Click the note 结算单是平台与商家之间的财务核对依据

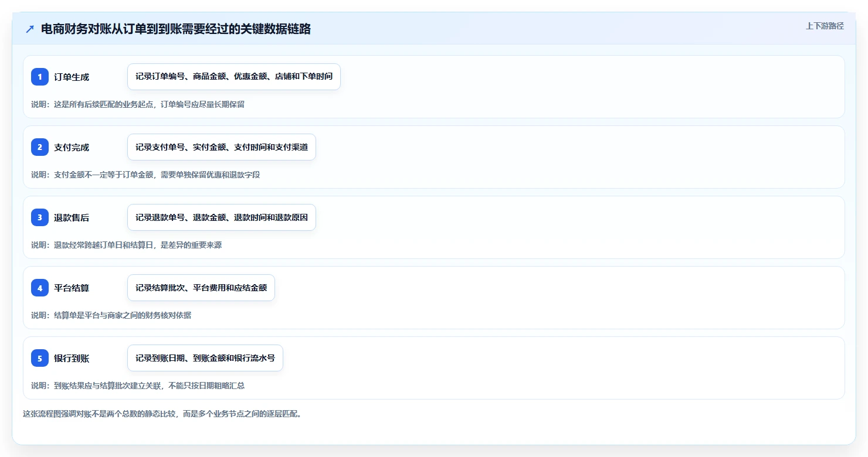111,315
